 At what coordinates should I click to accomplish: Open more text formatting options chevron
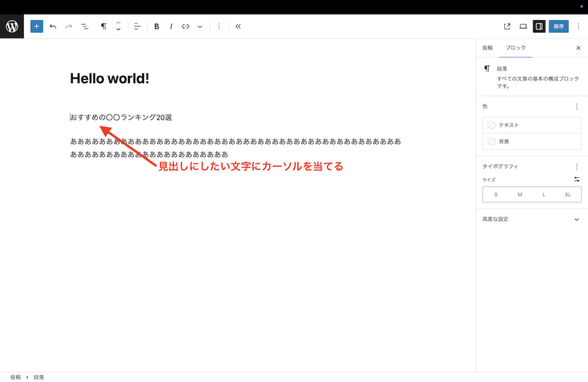tap(199, 26)
